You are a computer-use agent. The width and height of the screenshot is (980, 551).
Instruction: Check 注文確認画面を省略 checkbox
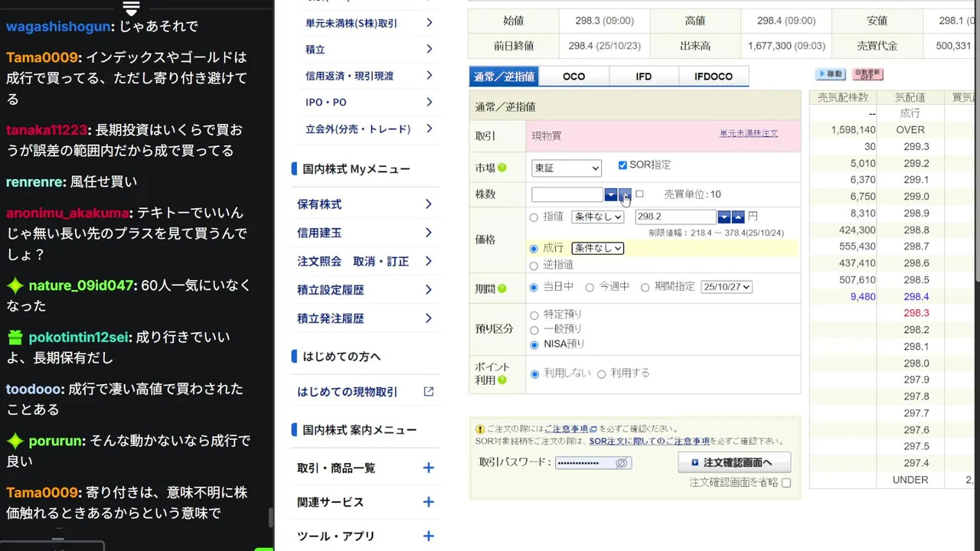click(x=786, y=483)
